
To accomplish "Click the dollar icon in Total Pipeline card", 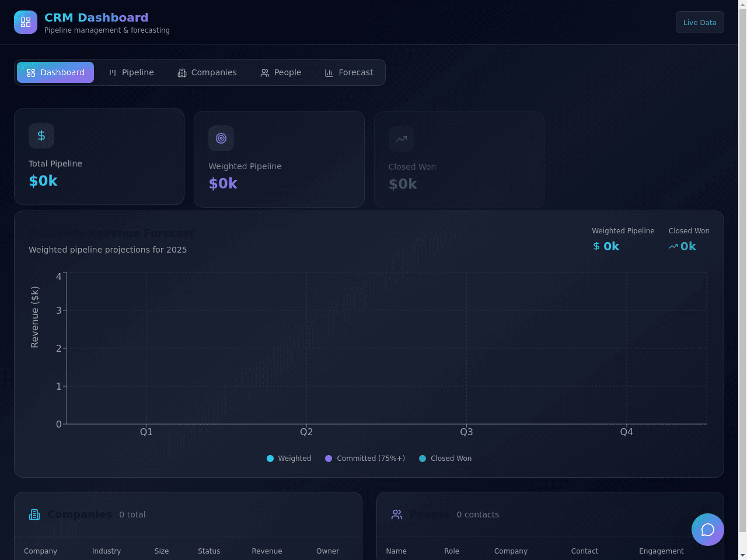I will pos(41,135).
